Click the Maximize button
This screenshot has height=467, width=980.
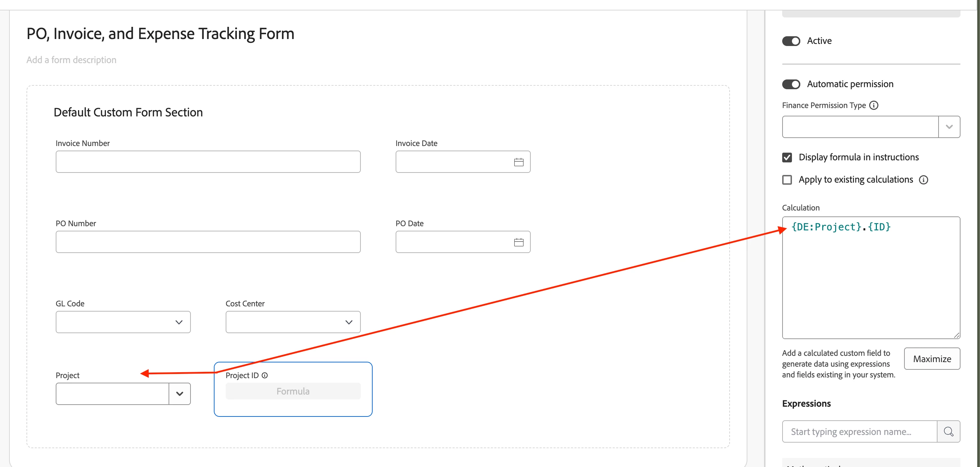coord(932,359)
